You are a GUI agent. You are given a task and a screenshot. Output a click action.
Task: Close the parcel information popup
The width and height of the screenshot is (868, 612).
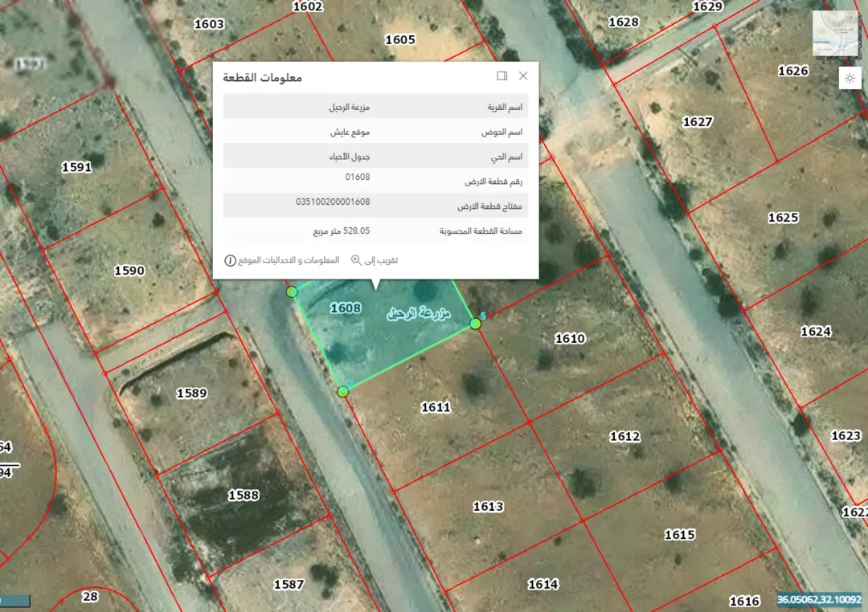523,75
